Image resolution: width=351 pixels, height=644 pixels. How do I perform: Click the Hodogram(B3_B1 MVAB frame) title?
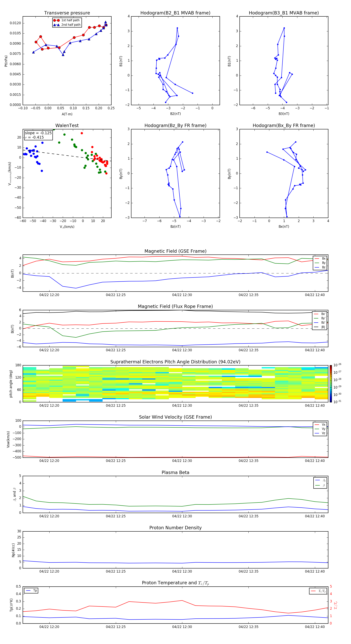coord(284,13)
